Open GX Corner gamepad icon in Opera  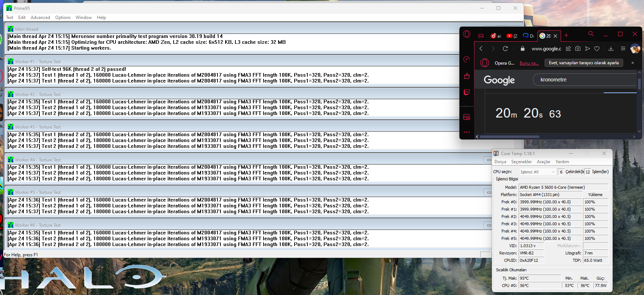click(x=481, y=36)
